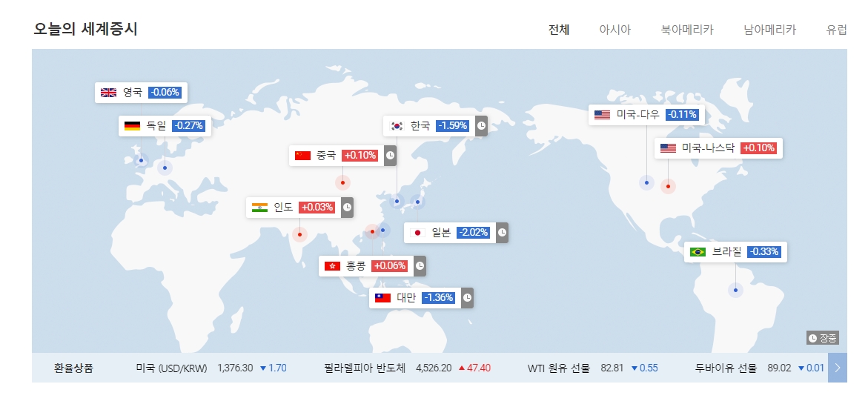The height and width of the screenshot is (404, 868).
Task: Click the -0.27% change badge
Action: pyautogui.click(x=188, y=126)
